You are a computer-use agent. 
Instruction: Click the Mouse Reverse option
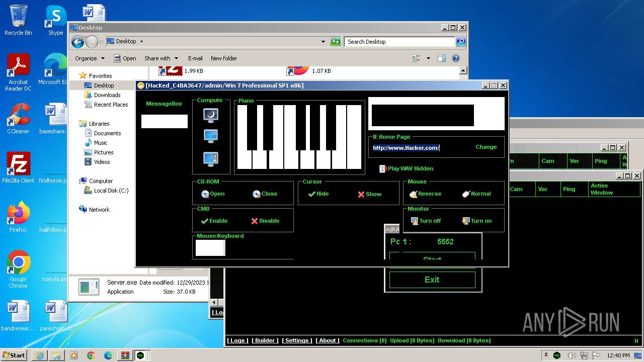pyautogui.click(x=425, y=194)
